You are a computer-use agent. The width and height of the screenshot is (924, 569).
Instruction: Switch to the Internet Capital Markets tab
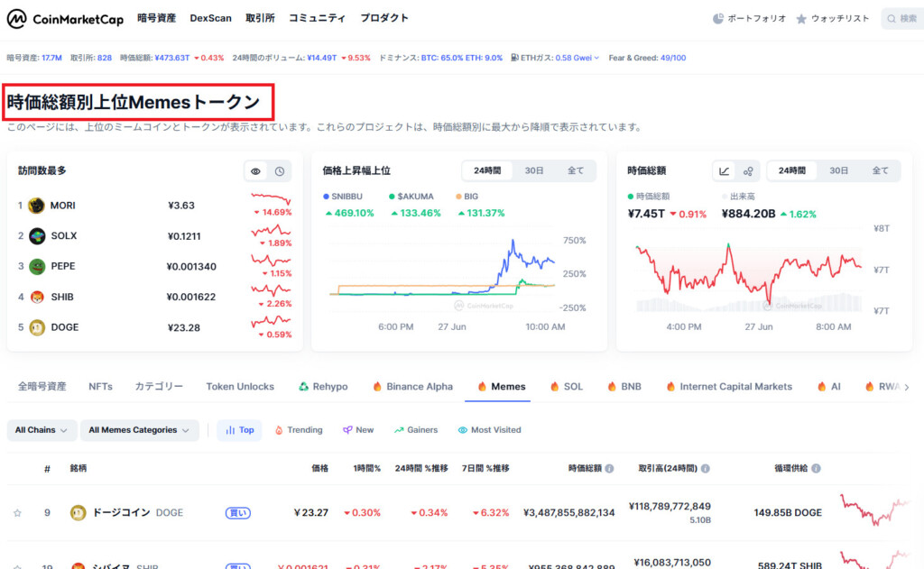point(729,387)
